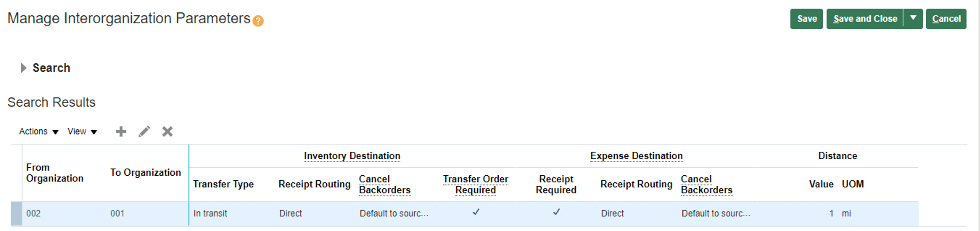Viewport: 980px width, 231px height.
Task: Open the View menu
Action: click(82, 132)
